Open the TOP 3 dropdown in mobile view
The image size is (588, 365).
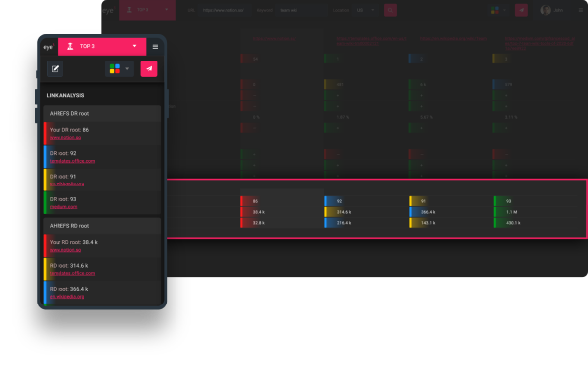[101, 47]
